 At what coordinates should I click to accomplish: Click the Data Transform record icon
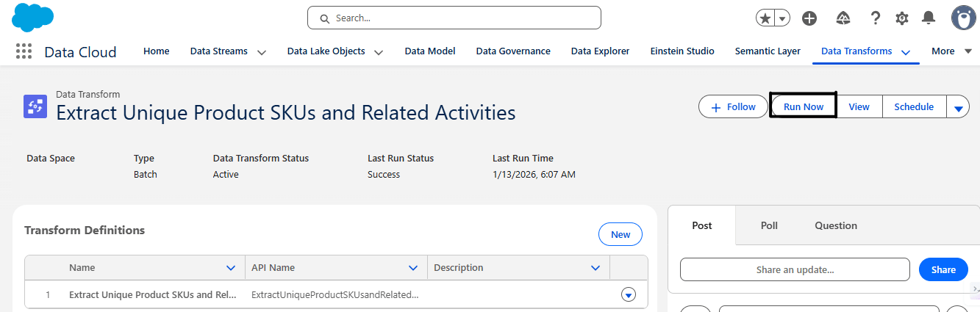(35, 106)
